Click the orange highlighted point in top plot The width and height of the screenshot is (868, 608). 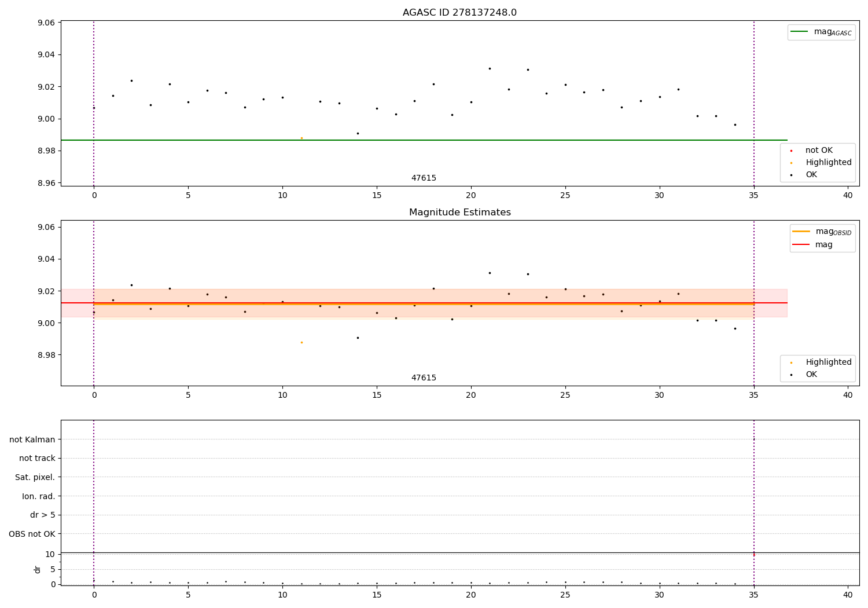[x=301, y=138]
